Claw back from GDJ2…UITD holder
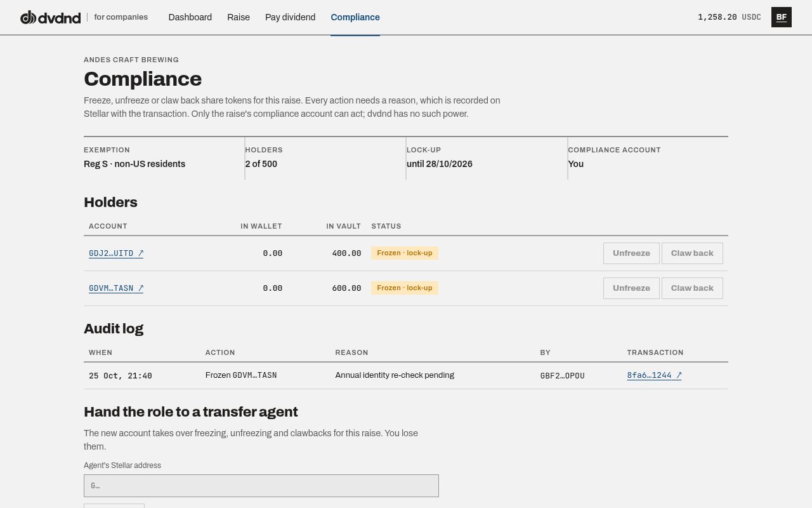 [692, 253]
